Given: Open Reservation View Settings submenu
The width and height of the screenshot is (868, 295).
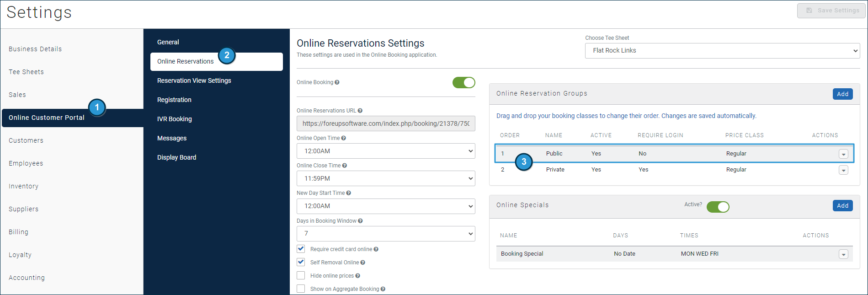Looking at the screenshot, I should pos(194,80).
